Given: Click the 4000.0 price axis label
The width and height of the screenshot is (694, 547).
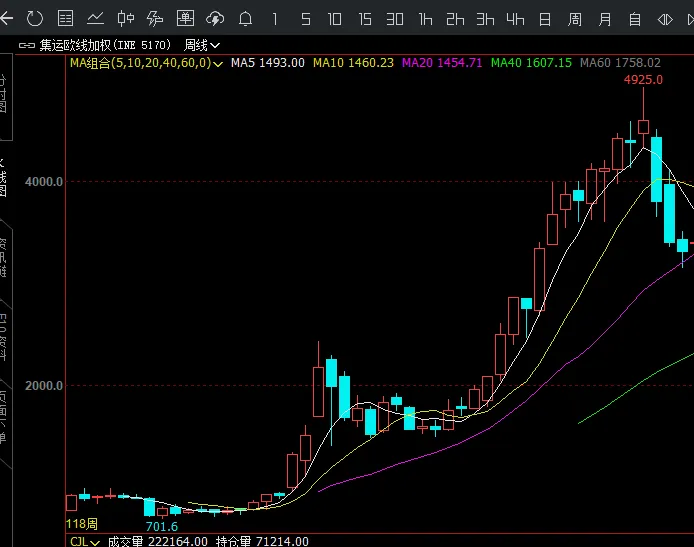Looking at the screenshot, I should (43, 182).
